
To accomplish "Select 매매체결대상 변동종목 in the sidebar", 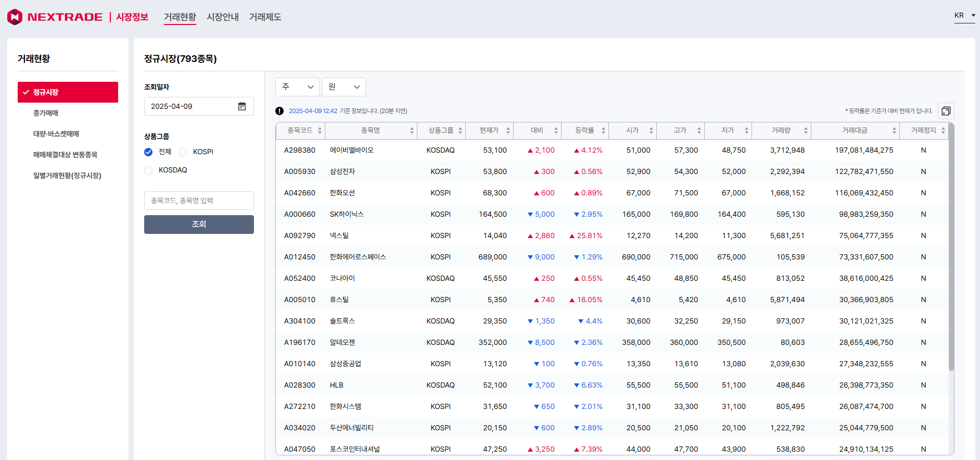I will tap(66, 155).
